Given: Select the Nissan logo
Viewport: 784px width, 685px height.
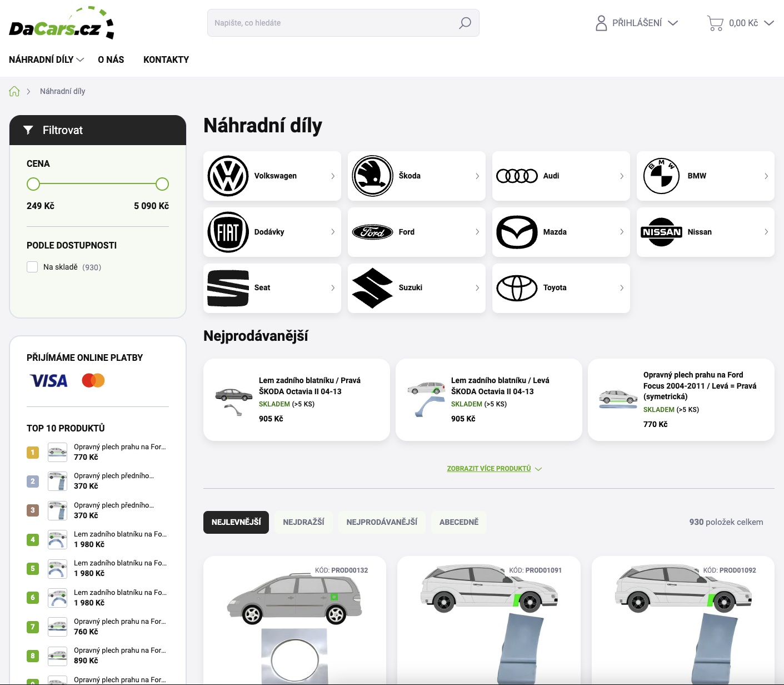Looking at the screenshot, I should pos(661,232).
